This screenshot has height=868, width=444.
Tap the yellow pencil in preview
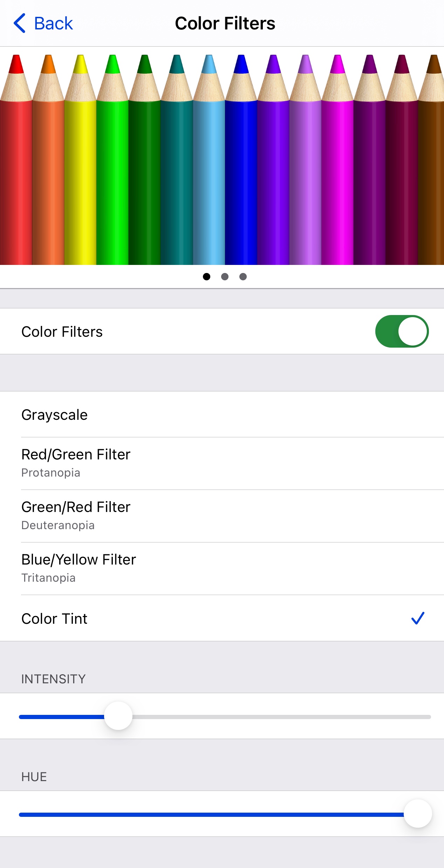coord(80,159)
